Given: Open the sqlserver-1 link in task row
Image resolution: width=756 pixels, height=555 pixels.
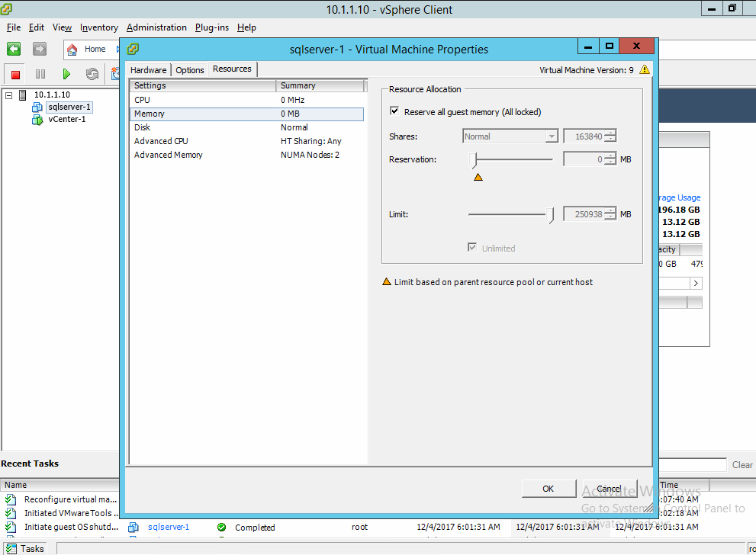Looking at the screenshot, I should coord(169,527).
